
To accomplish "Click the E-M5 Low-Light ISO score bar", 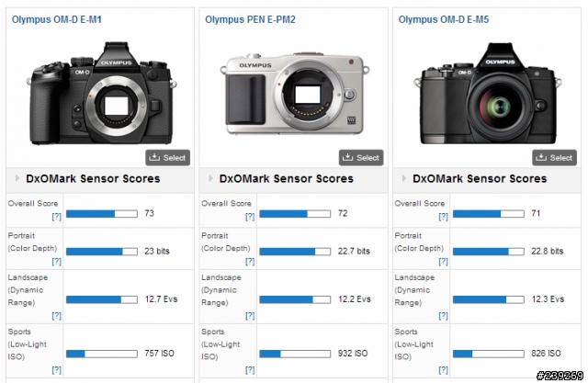I will 489,354.
